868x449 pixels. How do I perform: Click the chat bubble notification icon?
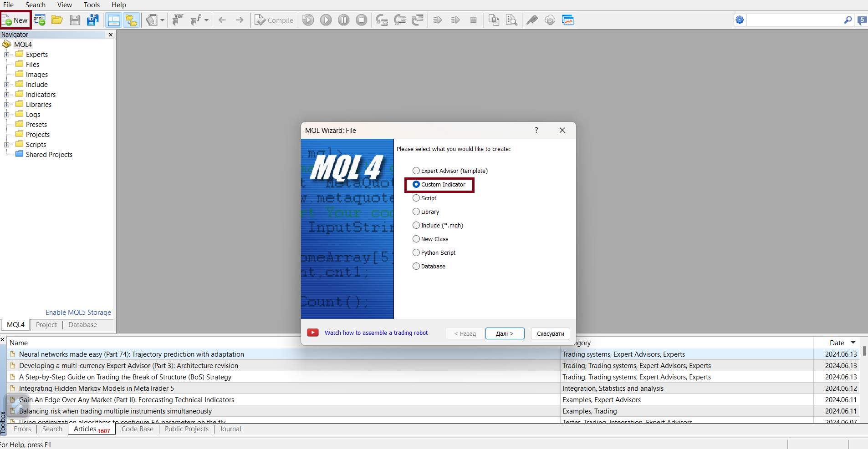[x=862, y=20]
